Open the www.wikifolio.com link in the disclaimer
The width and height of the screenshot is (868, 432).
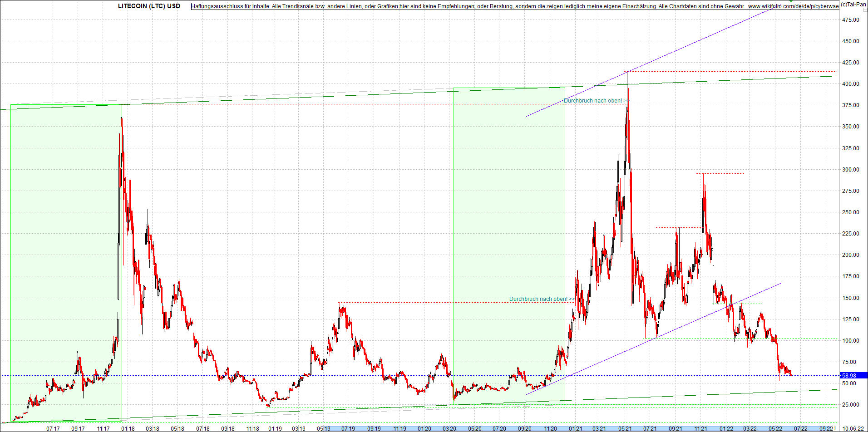793,6
